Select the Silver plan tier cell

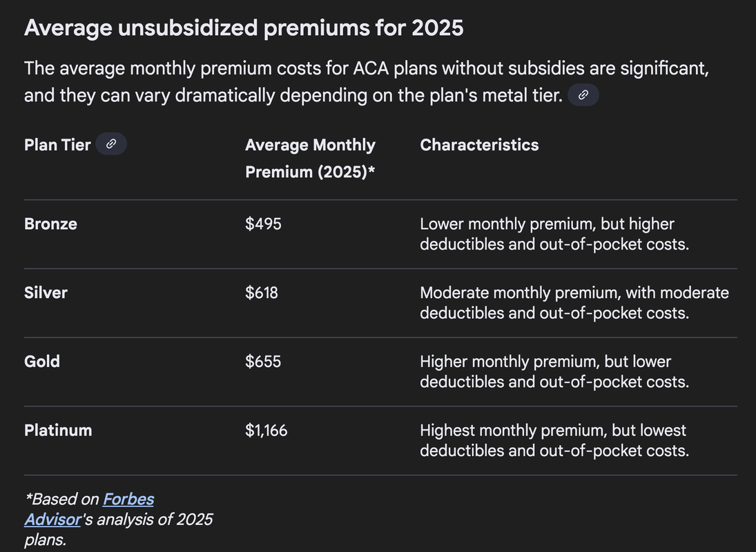(x=46, y=293)
